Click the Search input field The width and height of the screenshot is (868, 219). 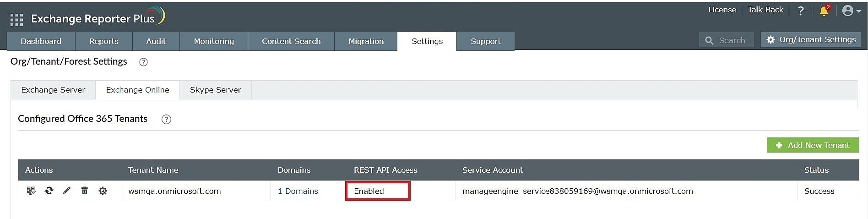(731, 40)
